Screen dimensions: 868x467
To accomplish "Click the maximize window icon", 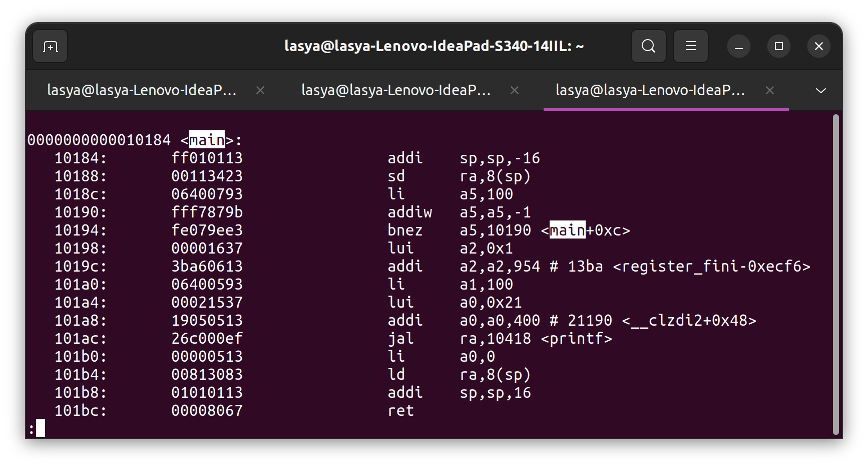I will coord(778,46).
